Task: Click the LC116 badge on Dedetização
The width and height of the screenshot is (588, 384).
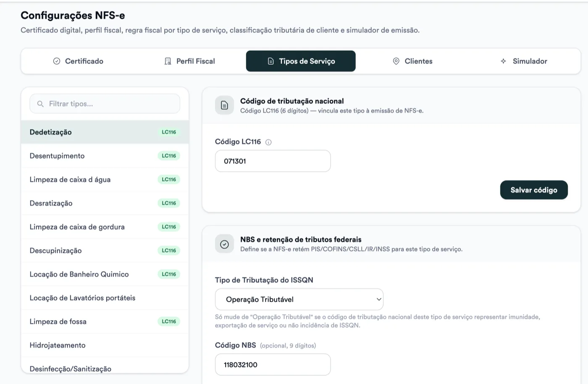Action: (169, 132)
